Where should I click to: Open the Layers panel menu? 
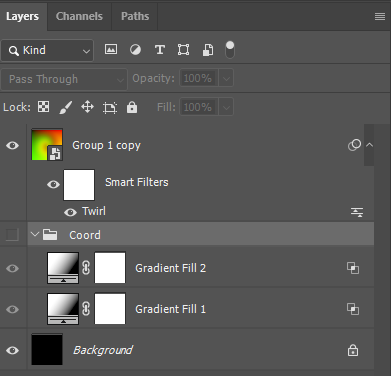coord(380,16)
